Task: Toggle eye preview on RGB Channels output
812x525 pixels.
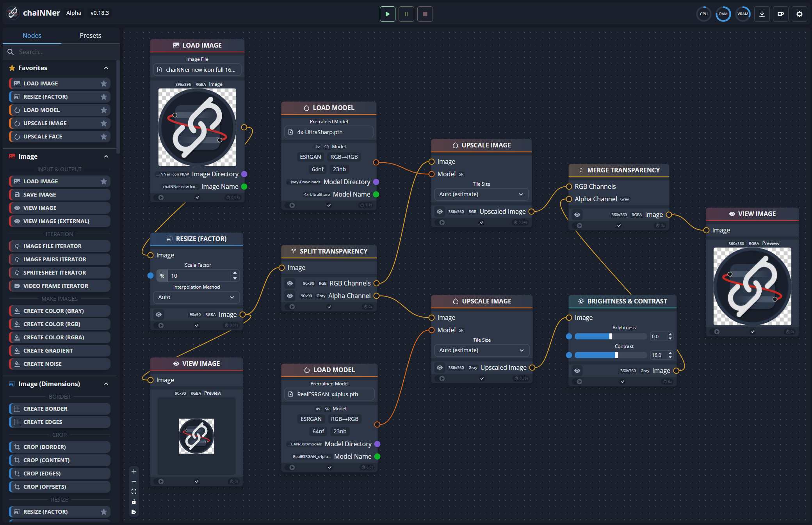Action: click(x=290, y=283)
